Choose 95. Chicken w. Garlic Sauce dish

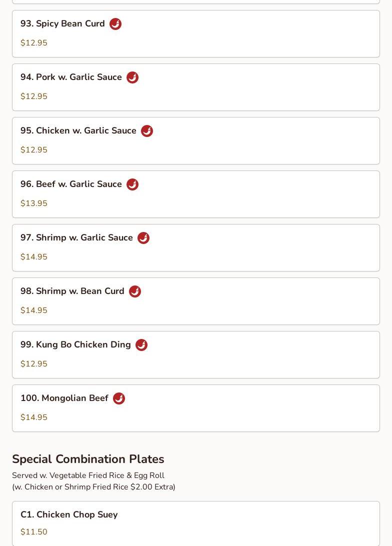pos(78,131)
